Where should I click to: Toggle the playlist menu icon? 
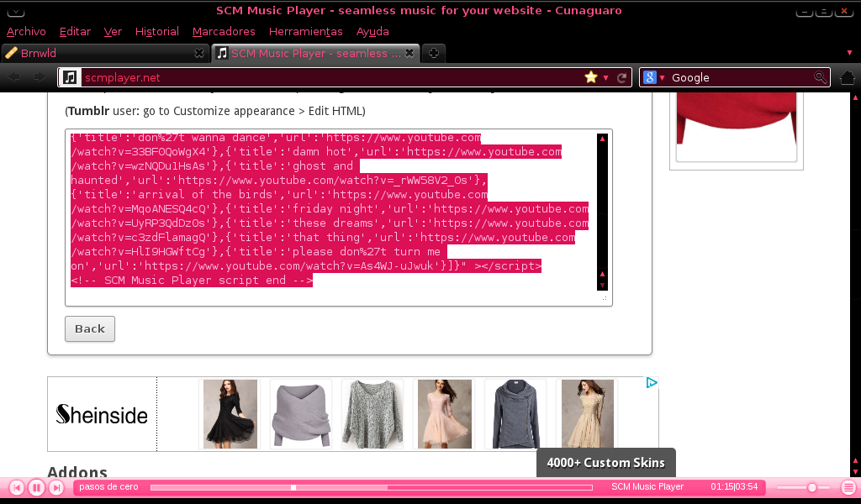[848, 487]
